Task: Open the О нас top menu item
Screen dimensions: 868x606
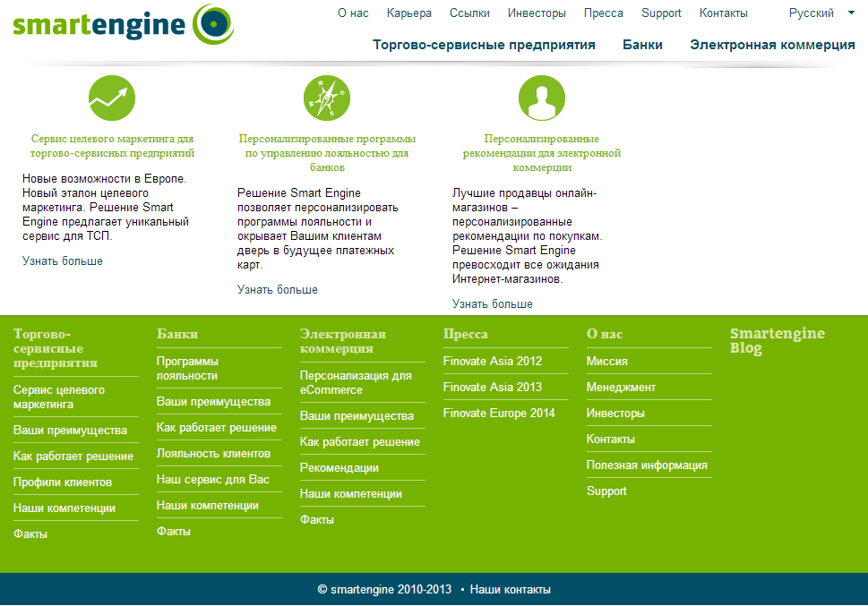Action: point(353,13)
